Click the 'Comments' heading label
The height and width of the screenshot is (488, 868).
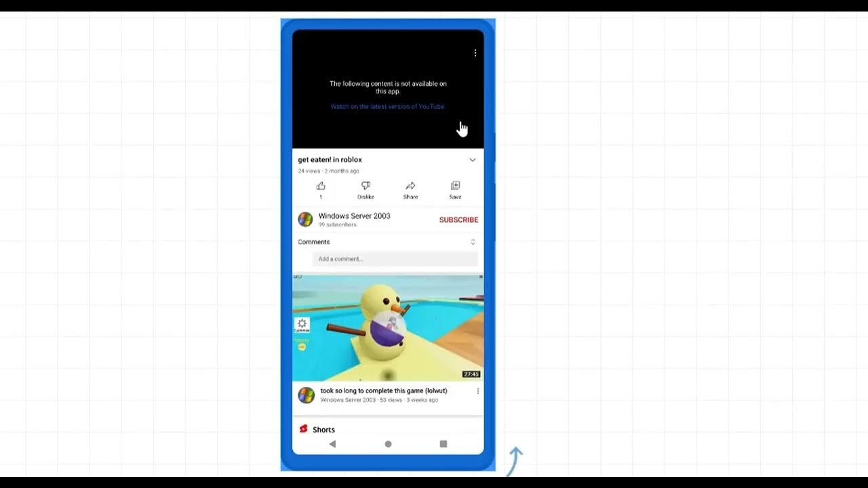(x=314, y=242)
